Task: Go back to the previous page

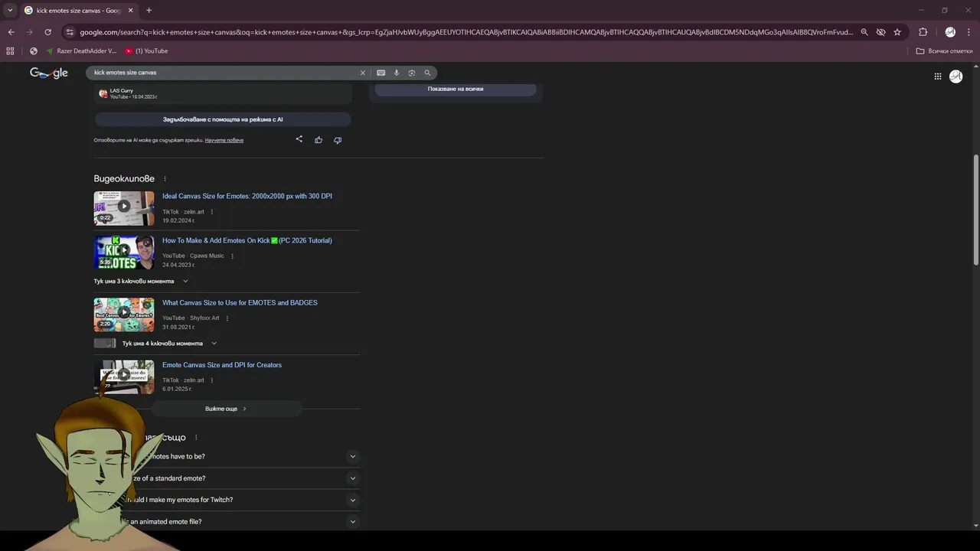Action: point(11,32)
